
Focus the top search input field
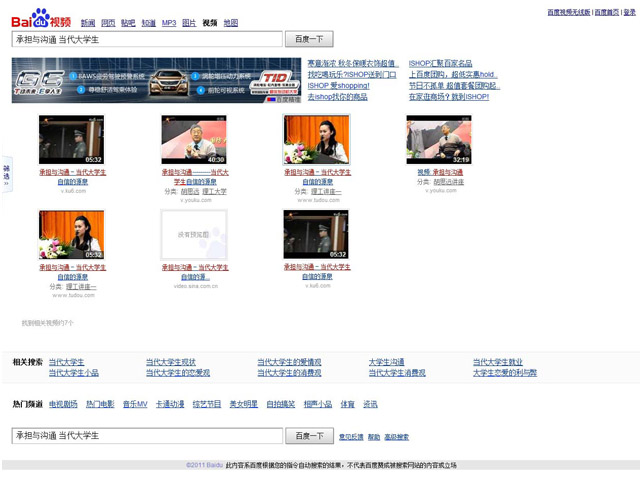point(147,39)
